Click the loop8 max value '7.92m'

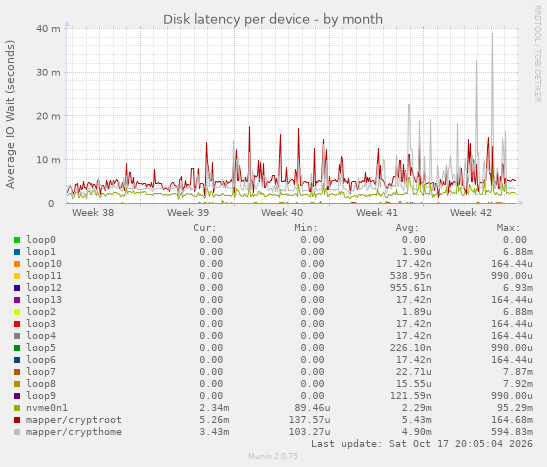click(518, 384)
